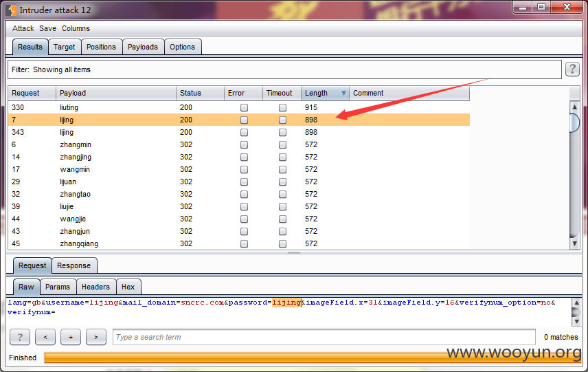Click results table scroll down arrow
Screen dimensions: 588x372
point(574,243)
